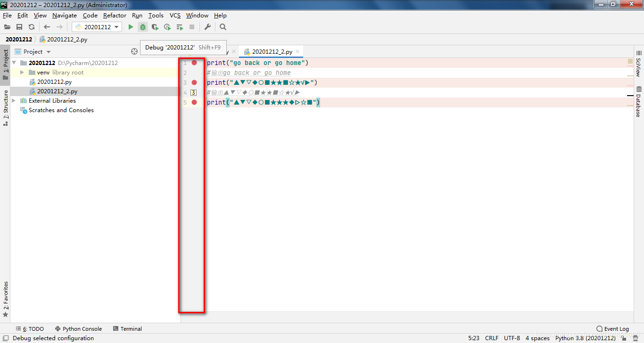Place cursor in line 1 print statement
This screenshot has height=343, width=644.
tap(257, 63)
